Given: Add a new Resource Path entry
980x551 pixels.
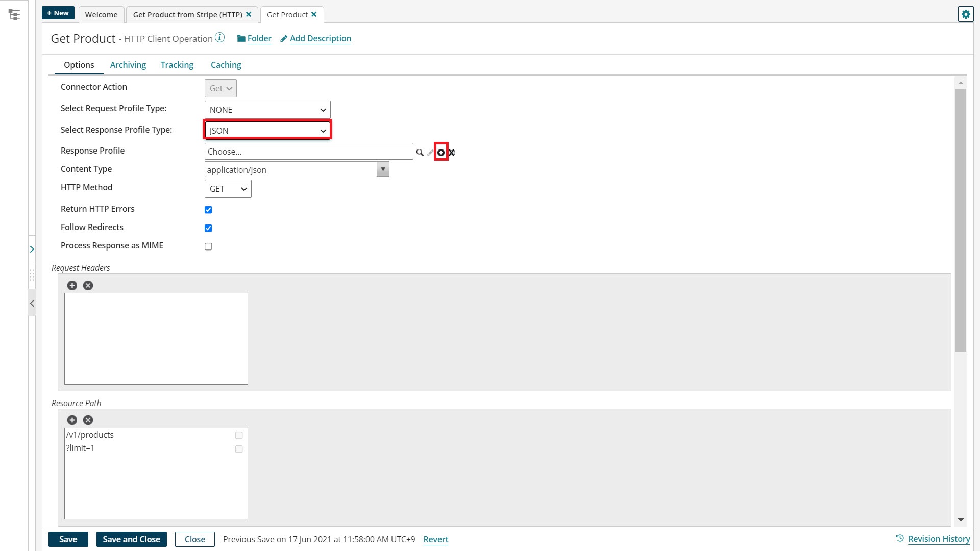Looking at the screenshot, I should point(72,420).
